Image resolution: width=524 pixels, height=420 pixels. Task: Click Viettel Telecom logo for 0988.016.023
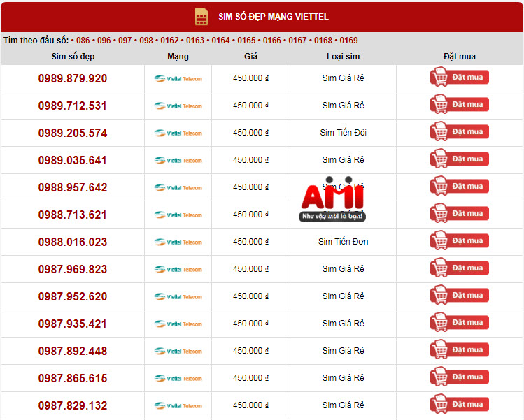178,242
